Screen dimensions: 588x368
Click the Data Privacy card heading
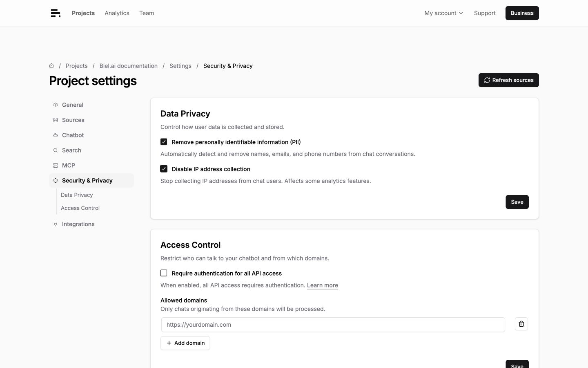pos(185,114)
